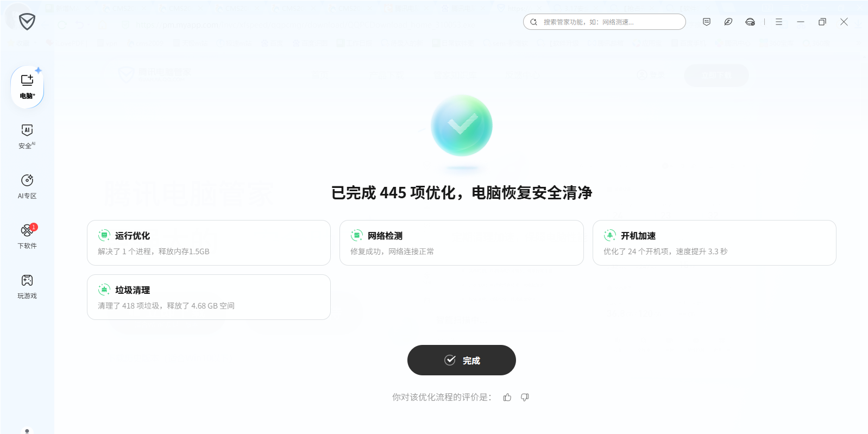The height and width of the screenshot is (434, 868).
Task: Go to the AI专区 sidebar section
Action: coord(27,186)
